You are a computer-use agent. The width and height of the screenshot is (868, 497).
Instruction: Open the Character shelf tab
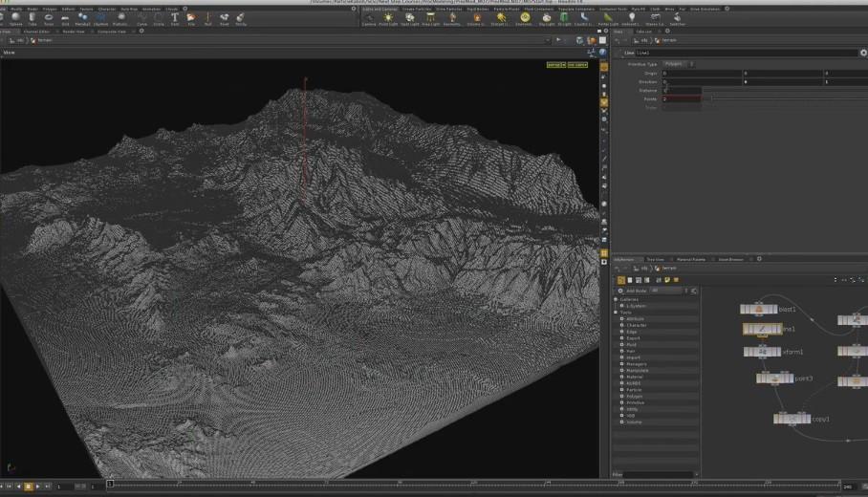coord(107,9)
